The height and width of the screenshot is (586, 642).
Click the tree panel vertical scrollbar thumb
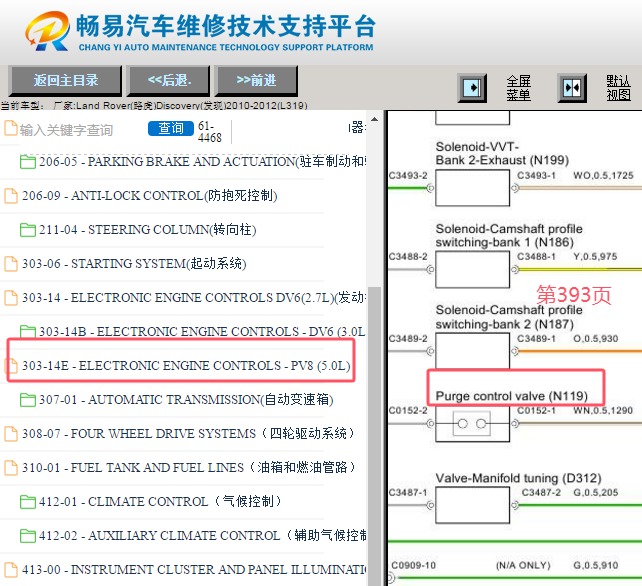pyautogui.click(x=374, y=436)
